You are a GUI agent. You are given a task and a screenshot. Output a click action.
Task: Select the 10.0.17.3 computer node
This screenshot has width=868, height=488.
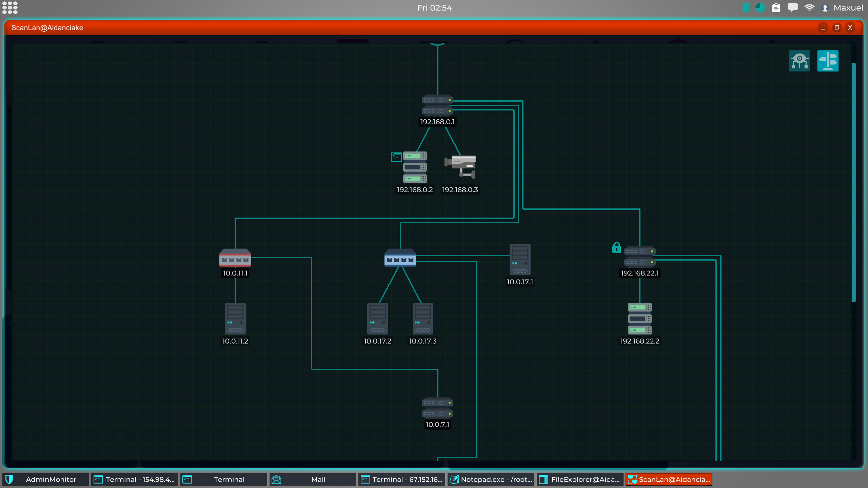[422, 319]
